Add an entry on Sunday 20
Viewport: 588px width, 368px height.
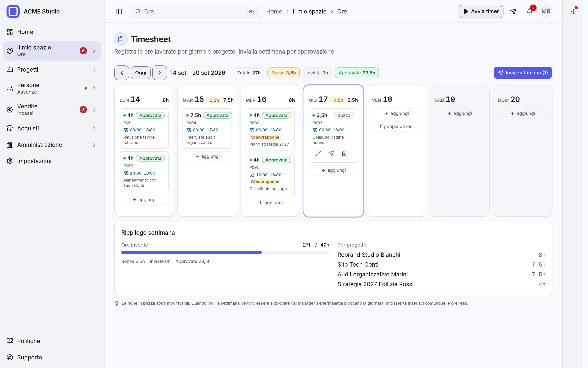522,113
